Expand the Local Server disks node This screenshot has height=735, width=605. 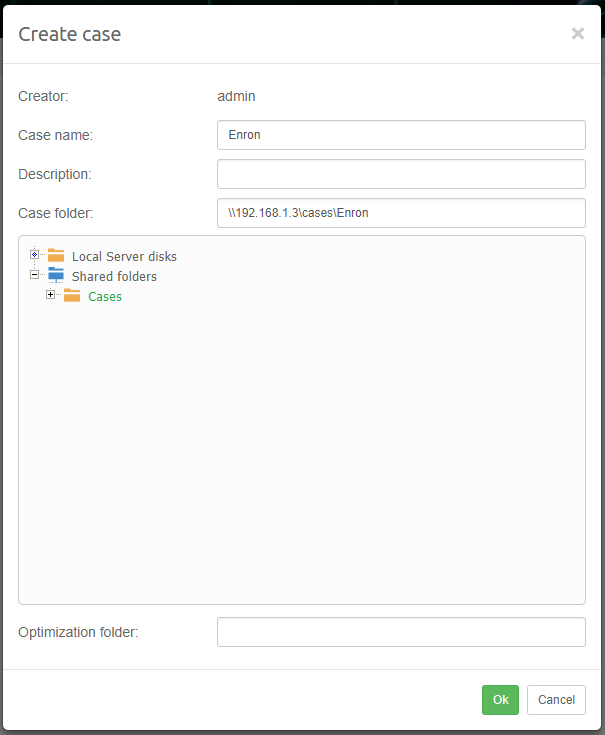pos(35,255)
